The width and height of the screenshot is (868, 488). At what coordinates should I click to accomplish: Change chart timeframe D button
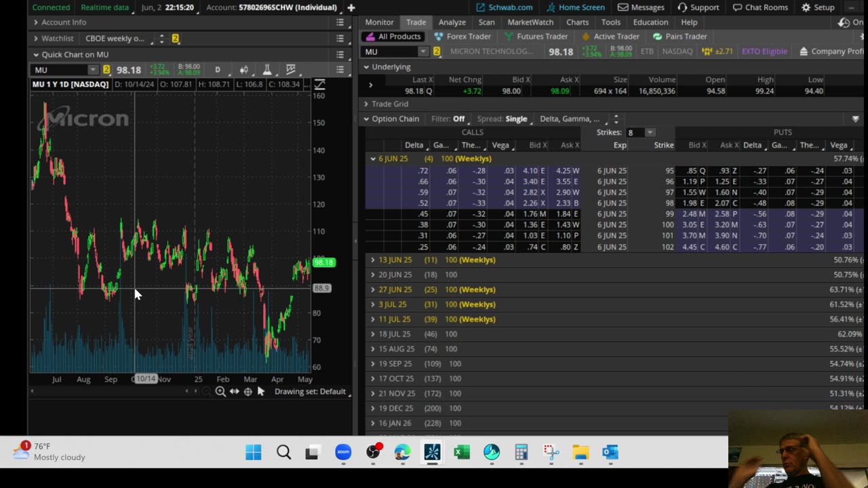(218, 70)
